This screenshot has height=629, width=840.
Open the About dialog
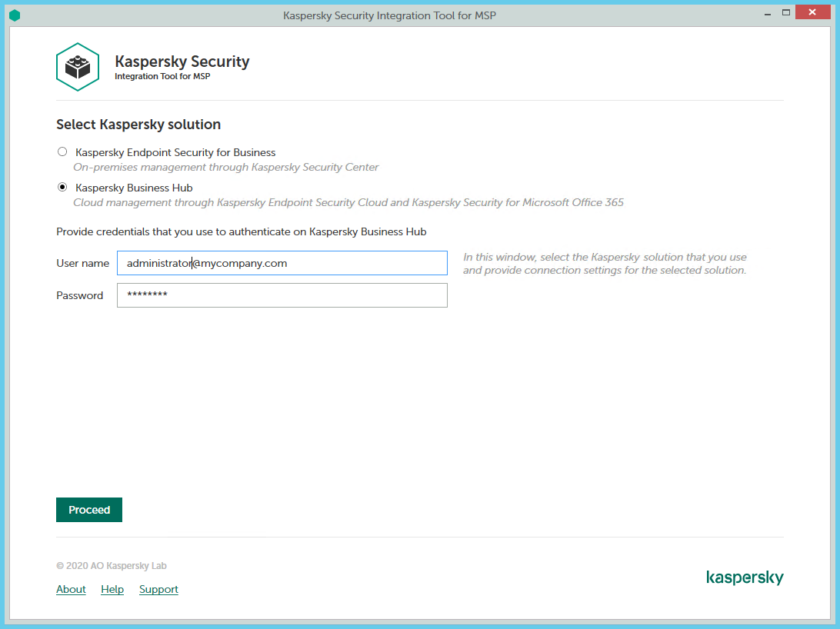click(71, 589)
